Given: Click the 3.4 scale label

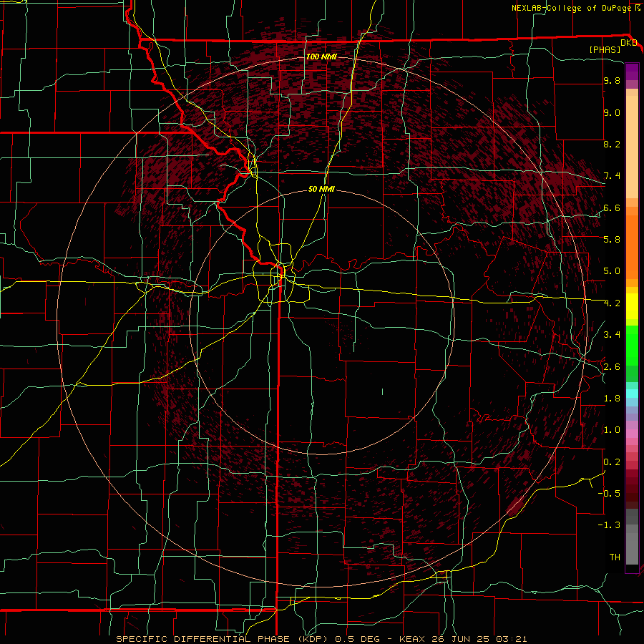Looking at the screenshot, I should 612,335.
